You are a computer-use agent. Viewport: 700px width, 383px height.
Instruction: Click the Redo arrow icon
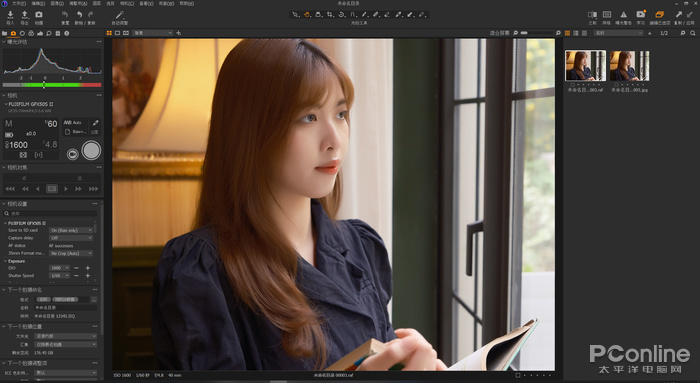tap(91, 15)
